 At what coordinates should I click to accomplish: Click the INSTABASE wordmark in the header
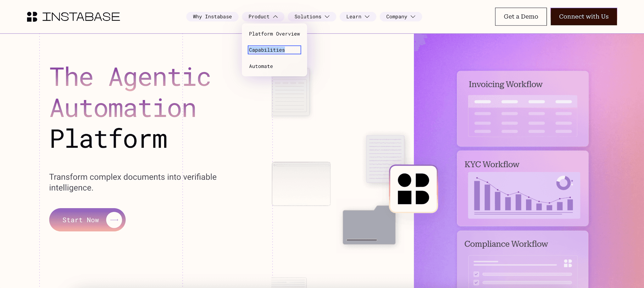coord(81,17)
